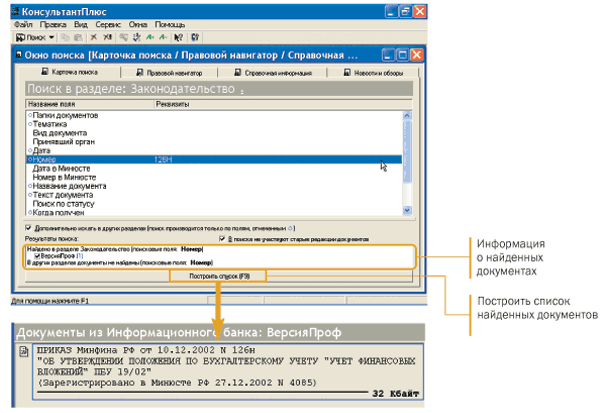Select the Дата в Минюсте field row
Viewport: 608px width, 413px height.
(214, 168)
